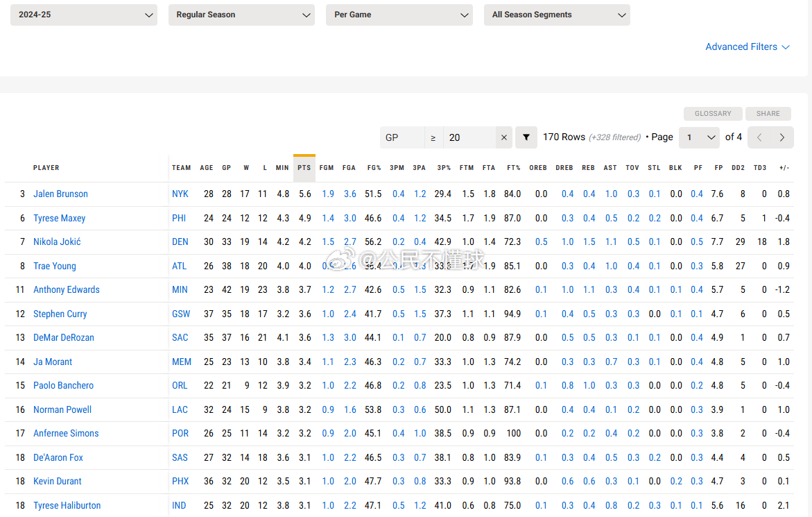Open Anthony Edwards' player page

point(67,289)
